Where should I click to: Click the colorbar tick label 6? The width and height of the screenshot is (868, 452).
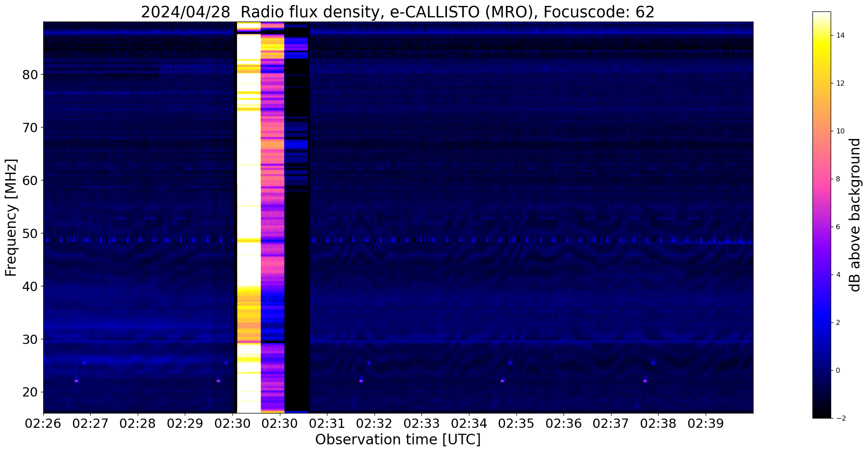(x=837, y=227)
